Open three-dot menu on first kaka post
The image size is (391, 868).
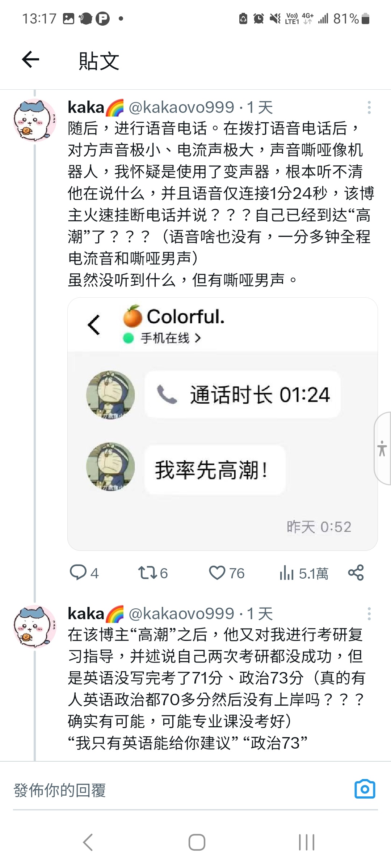click(369, 107)
